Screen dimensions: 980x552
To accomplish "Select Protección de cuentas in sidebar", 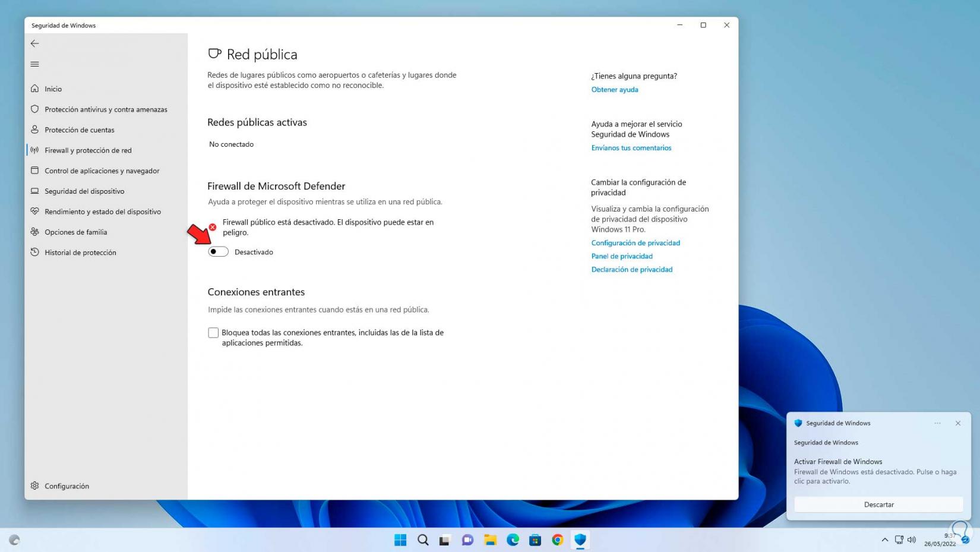I will [106, 130].
